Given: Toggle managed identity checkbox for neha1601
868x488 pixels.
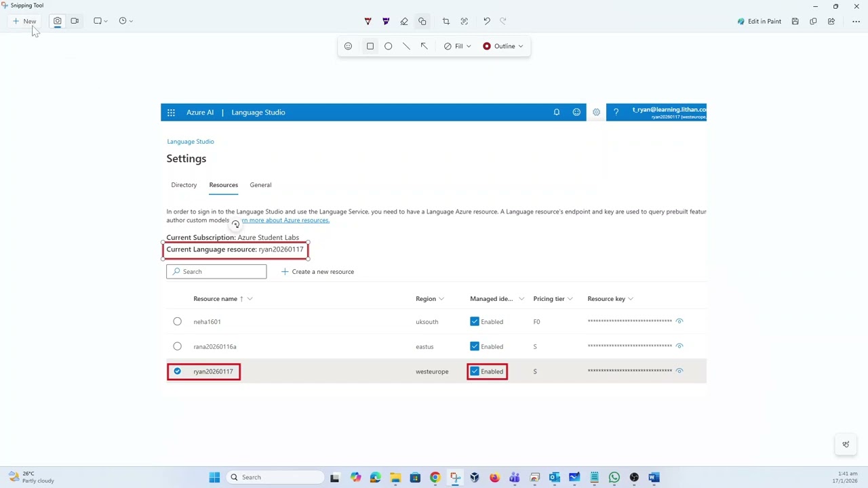Looking at the screenshot, I should [475, 322].
